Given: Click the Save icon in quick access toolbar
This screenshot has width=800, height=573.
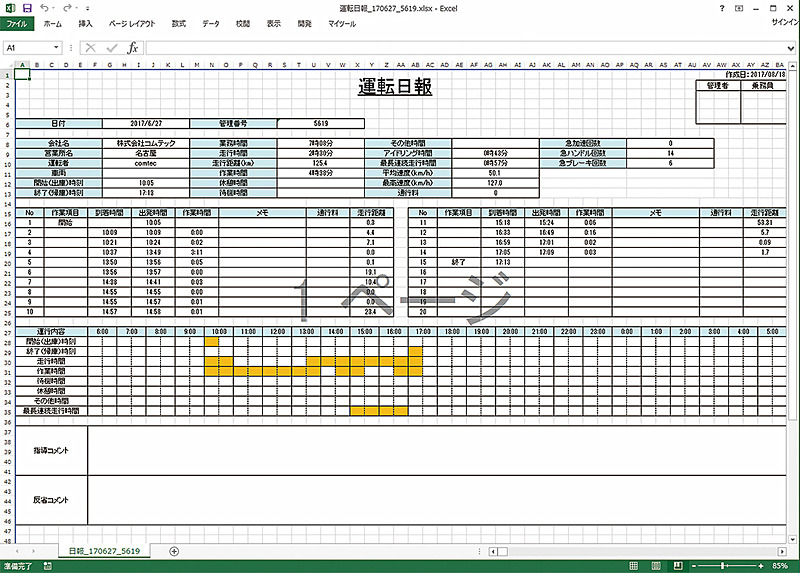Looking at the screenshot, I should click(x=27, y=8).
